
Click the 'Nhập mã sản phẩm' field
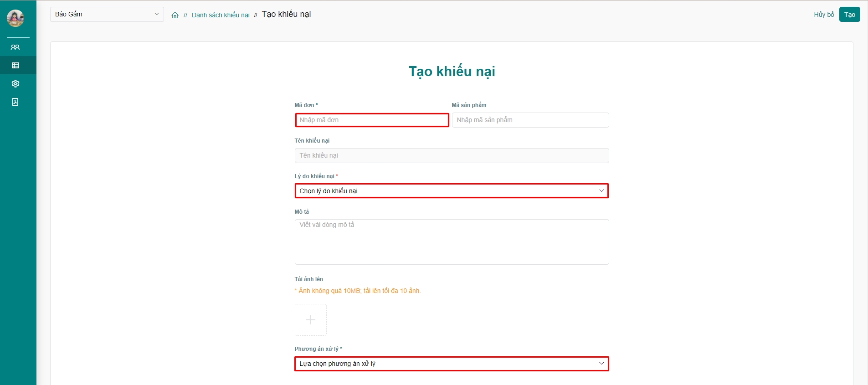click(x=530, y=120)
